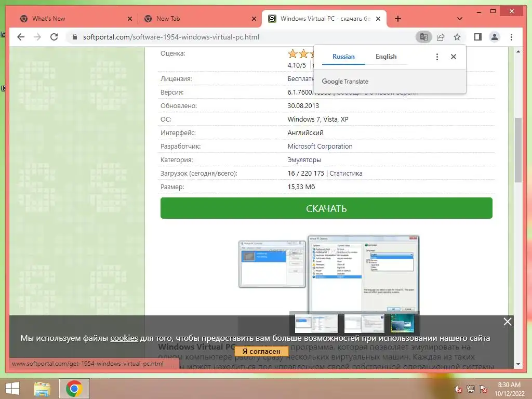The image size is (532, 399).
Task: Open the Google Translate icon in address bar
Action: 424,37
